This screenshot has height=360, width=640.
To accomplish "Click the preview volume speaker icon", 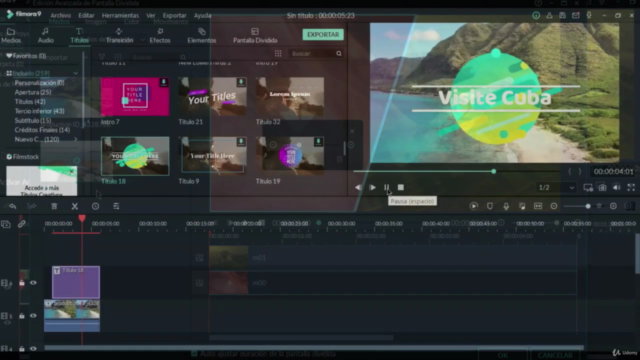I will point(616,187).
